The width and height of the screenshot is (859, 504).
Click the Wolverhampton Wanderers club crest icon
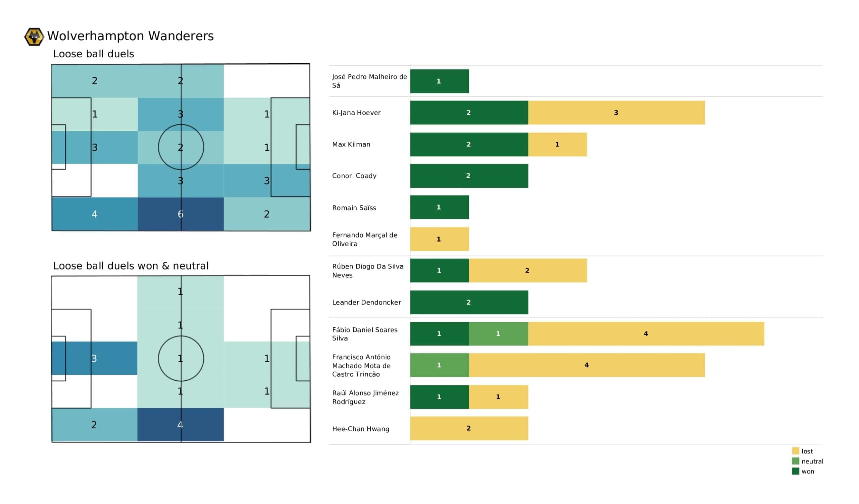pos(34,37)
